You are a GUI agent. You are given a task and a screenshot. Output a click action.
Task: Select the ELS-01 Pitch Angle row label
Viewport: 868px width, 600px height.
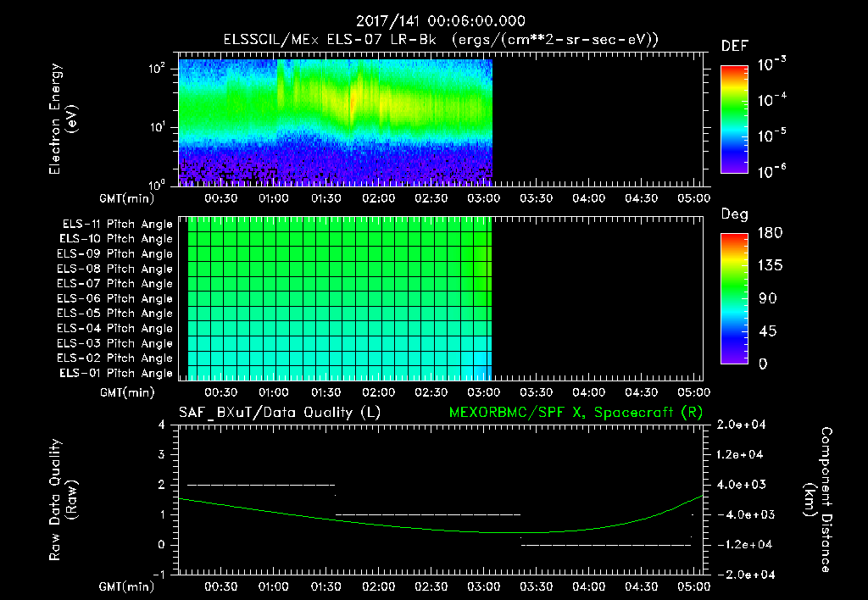[x=116, y=373]
